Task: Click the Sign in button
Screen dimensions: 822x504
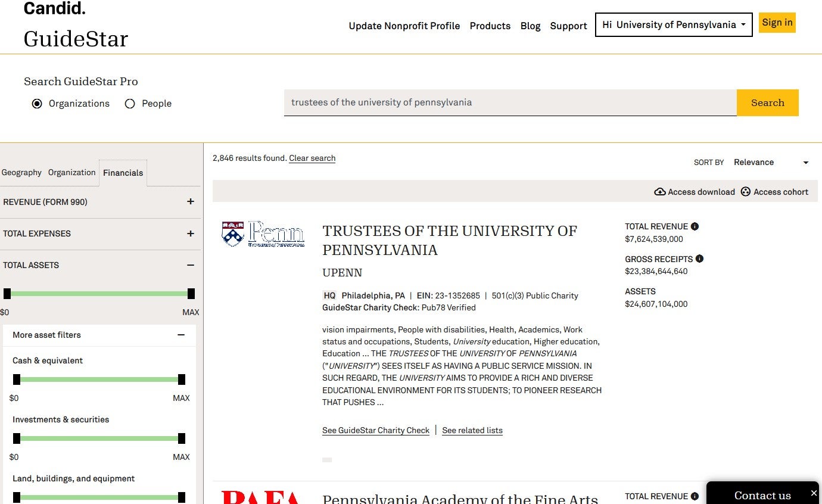Action: [777, 23]
